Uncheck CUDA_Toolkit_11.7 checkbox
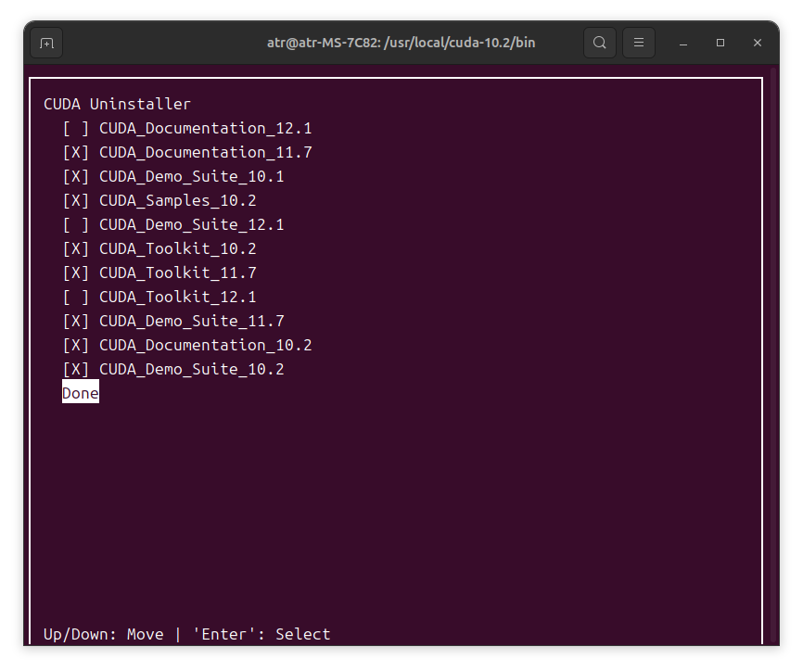 coord(76,273)
